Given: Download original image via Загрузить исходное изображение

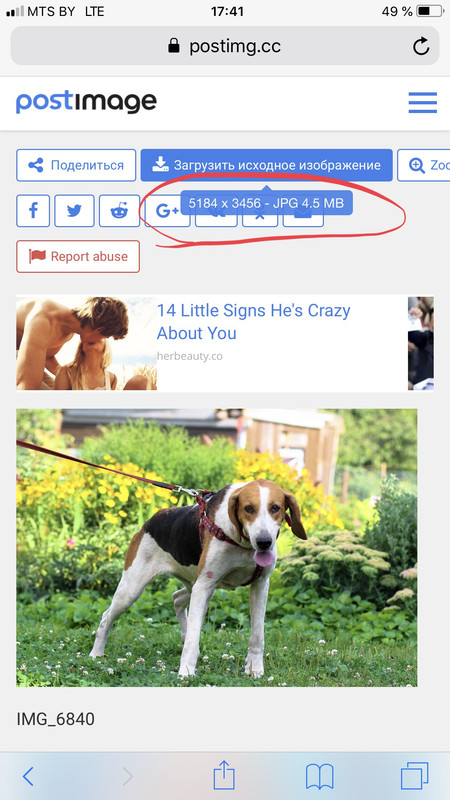Looking at the screenshot, I should point(267,165).
